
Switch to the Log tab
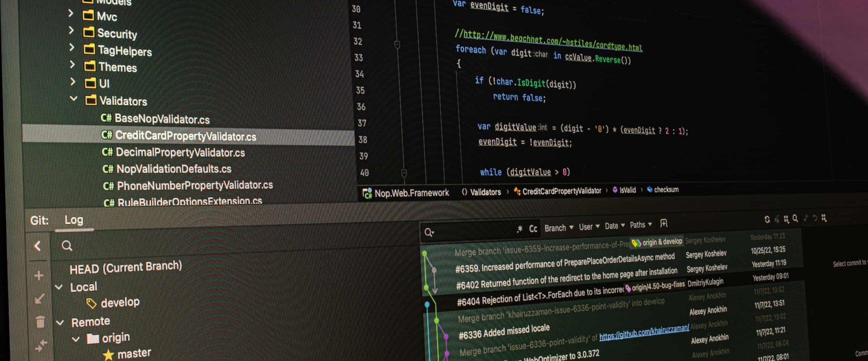[x=74, y=220]
